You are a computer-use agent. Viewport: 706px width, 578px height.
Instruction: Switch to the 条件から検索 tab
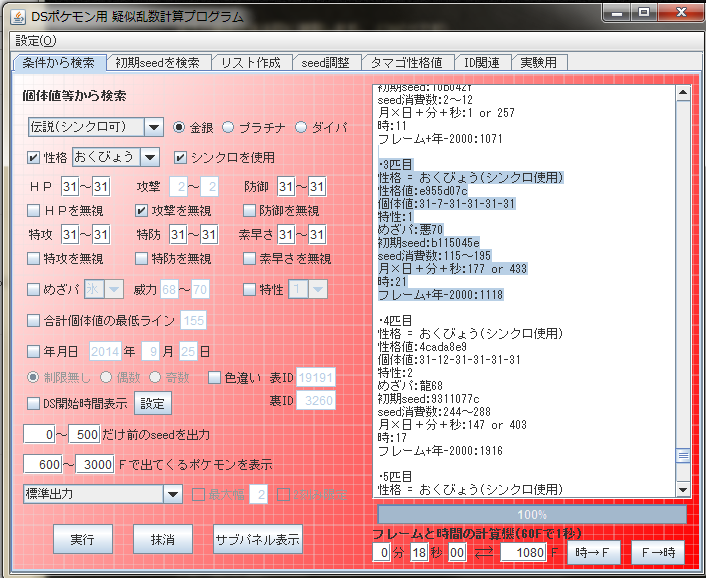pos(59,63)
